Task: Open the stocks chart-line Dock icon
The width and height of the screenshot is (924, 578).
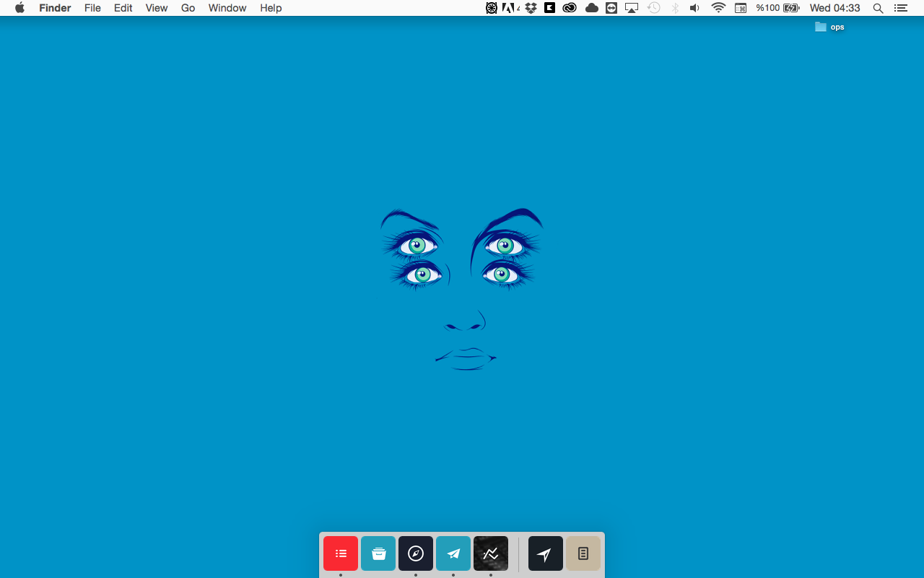Action: pos(491,553)
